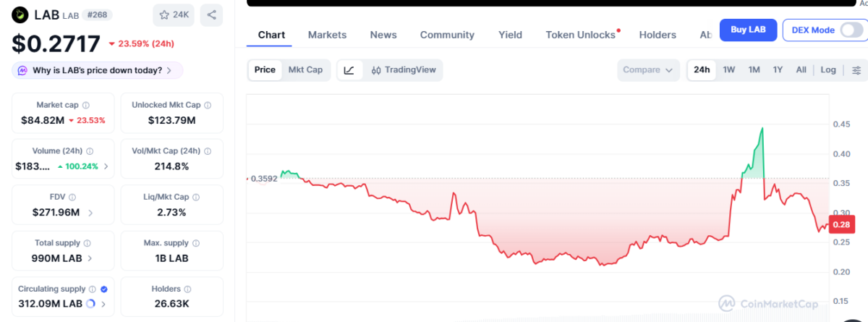Click the 312.09M LAB circulating supply value
This screenshot has width=868, height=322.
[49, 304]
